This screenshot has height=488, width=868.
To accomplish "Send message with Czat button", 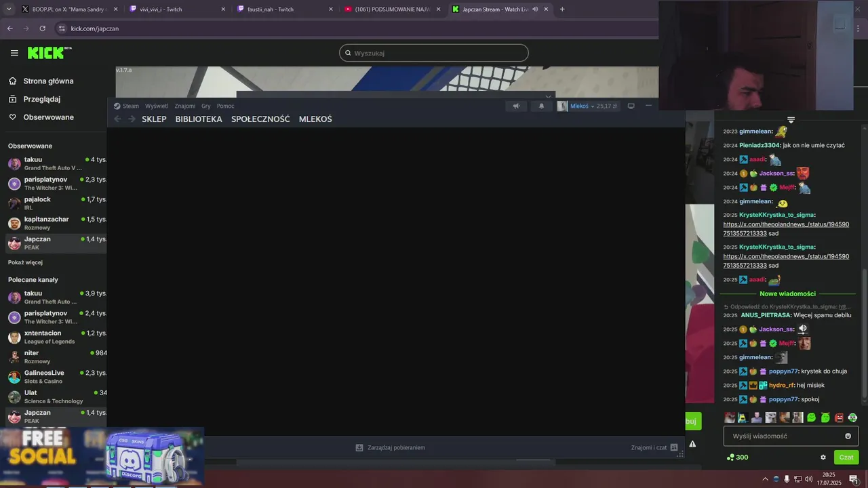I will (846, 457).
